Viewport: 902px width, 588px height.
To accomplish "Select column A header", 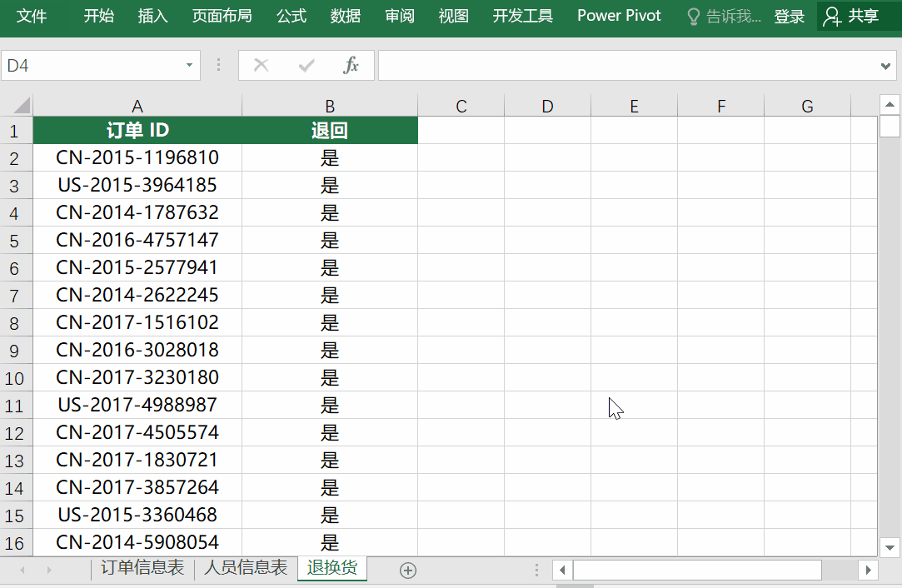I will (x=137, y=106).
